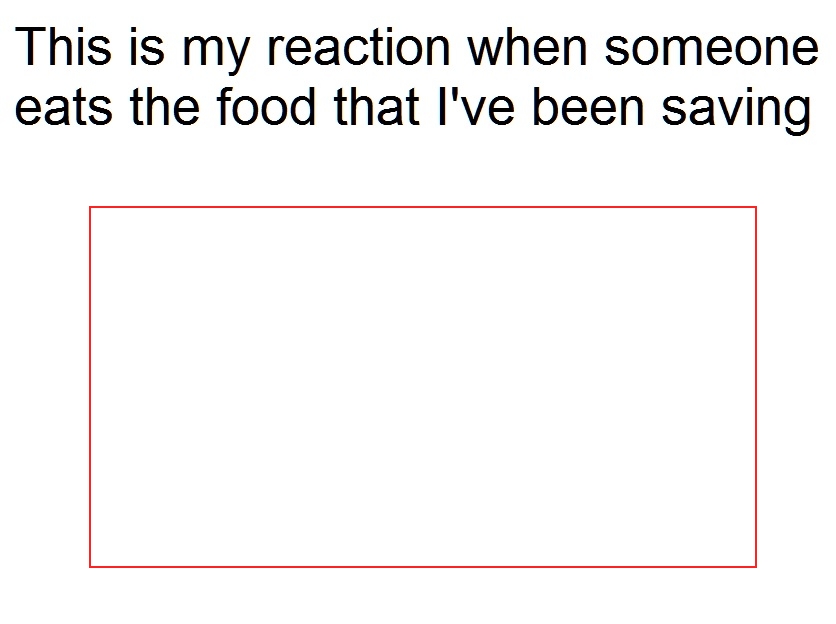Viewport: 836px width, 624px height.
Task: Click the word "been" in the second line
Action: [x=589, y=107]
